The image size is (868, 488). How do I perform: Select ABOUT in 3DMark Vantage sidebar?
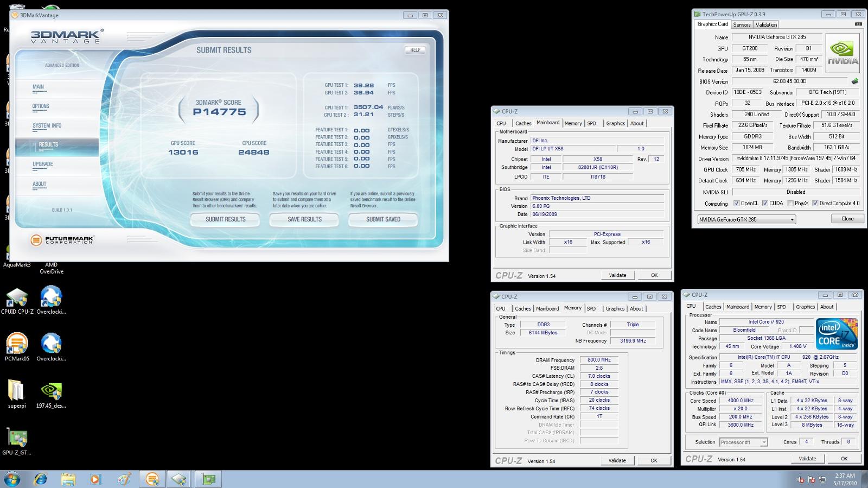(40, 184)
